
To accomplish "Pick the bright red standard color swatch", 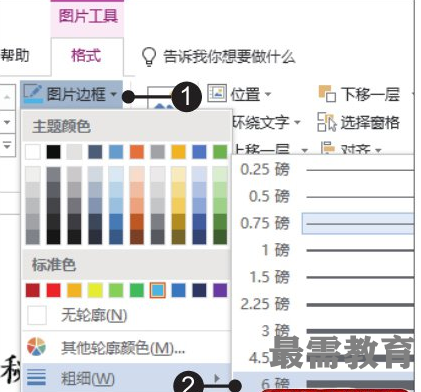I will coord(53,290).
